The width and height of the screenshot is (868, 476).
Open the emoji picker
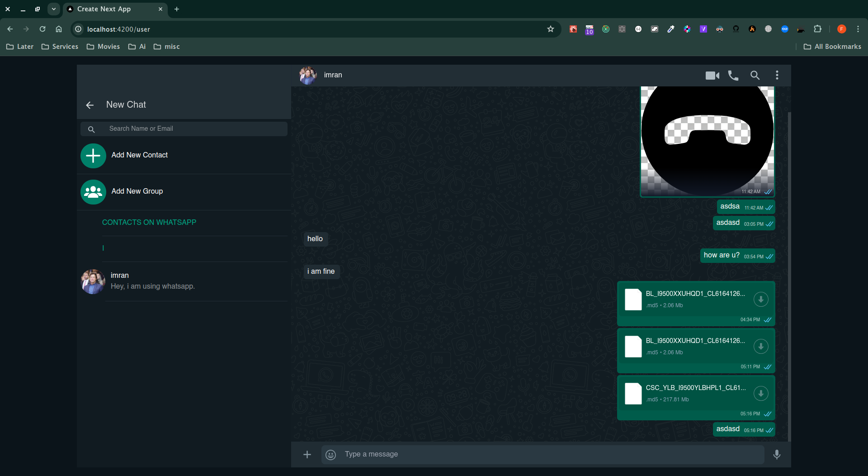(x=331, y=455)
